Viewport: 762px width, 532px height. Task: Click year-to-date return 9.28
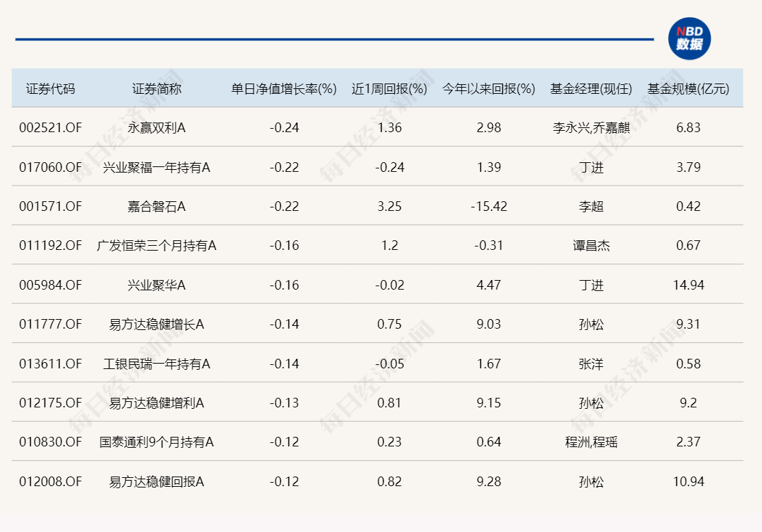tap(489, 481)
